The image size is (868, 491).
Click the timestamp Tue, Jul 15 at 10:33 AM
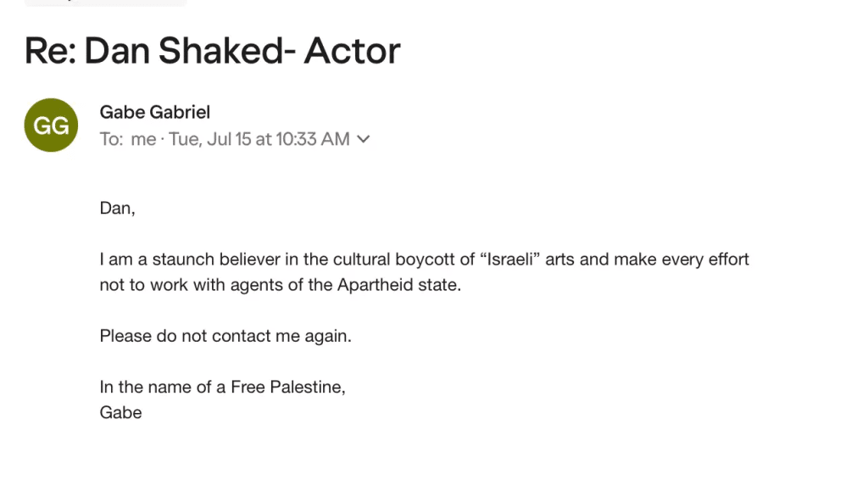tap(259, 139)
